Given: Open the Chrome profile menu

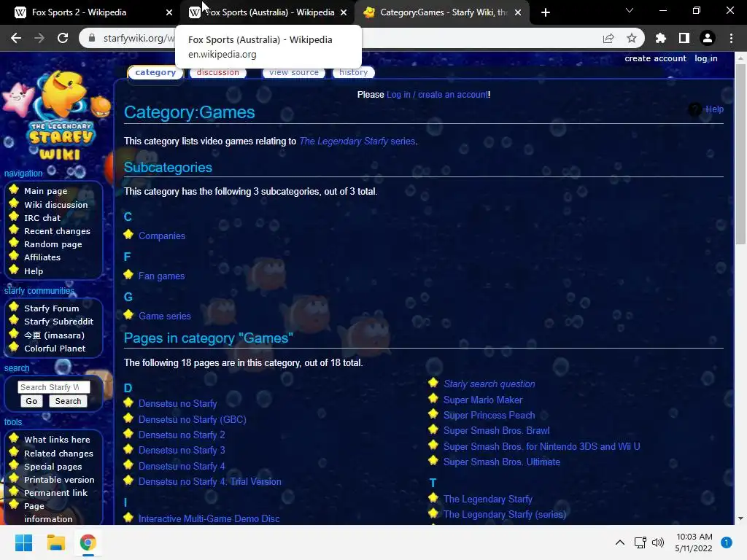Looking at the screenshot, I should pos(708,38).
